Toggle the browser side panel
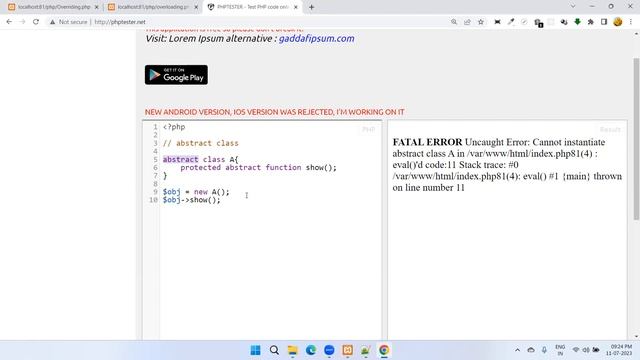The width and height of the screenshot is (640, 360). [x=604, y=22]
